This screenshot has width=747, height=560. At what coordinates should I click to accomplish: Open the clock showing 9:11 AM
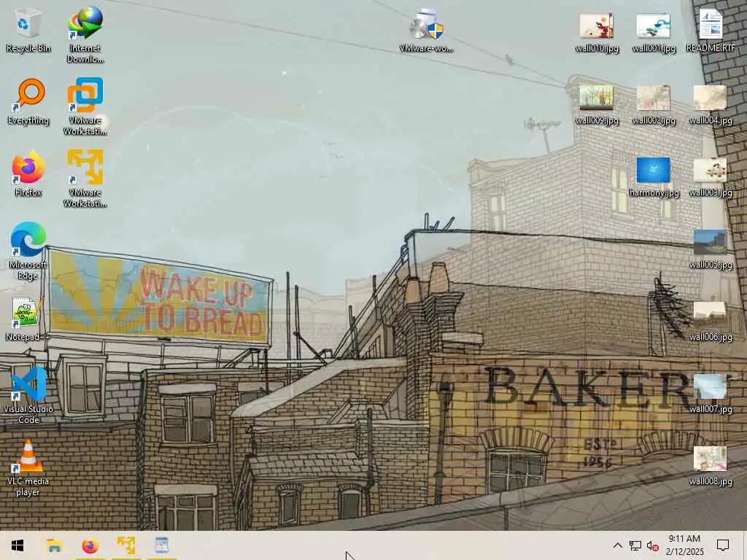pos(684,545)
